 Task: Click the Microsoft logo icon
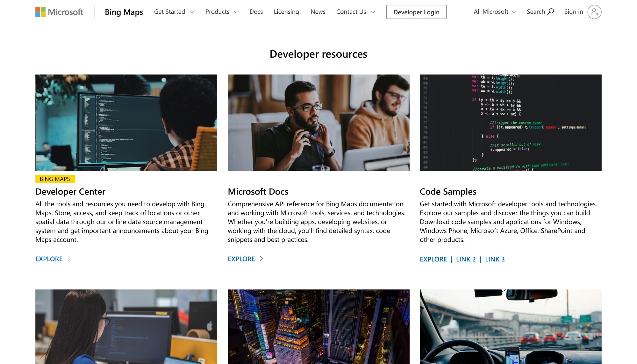40,12
